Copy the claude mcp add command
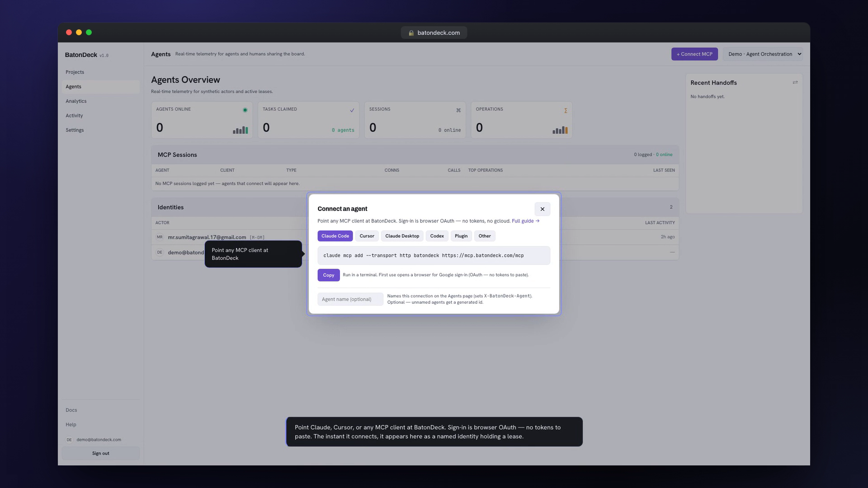This screenshot has width=868, height=488. pos(329,275)
